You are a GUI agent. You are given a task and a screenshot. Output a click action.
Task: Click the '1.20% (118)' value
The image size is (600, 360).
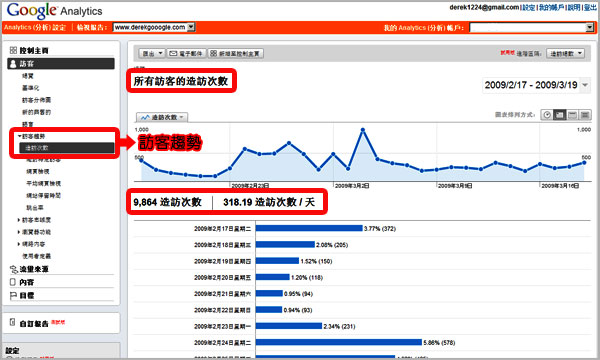coord(307,277)
